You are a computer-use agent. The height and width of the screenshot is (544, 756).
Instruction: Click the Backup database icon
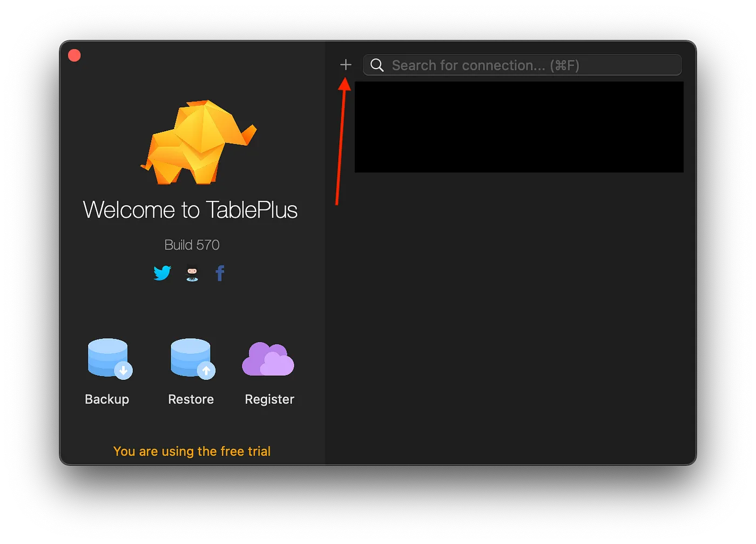point(110,359)
